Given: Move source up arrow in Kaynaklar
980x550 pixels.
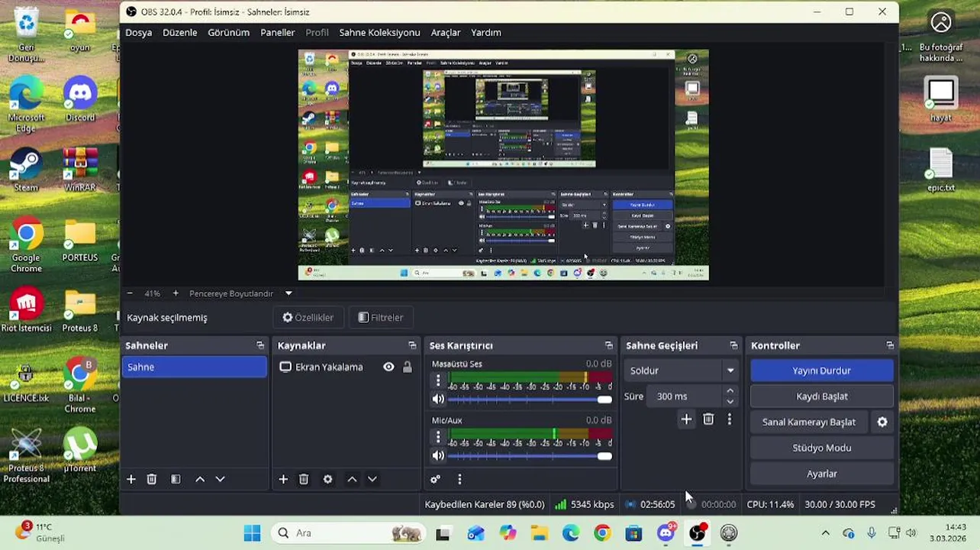Looking at the screenshot, I should [352, 479].
